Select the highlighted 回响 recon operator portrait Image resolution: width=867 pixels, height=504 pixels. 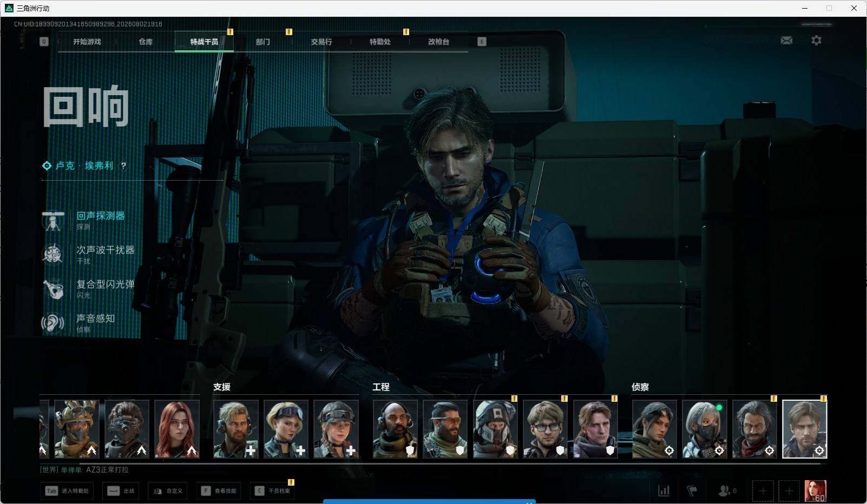pos(805,429)
